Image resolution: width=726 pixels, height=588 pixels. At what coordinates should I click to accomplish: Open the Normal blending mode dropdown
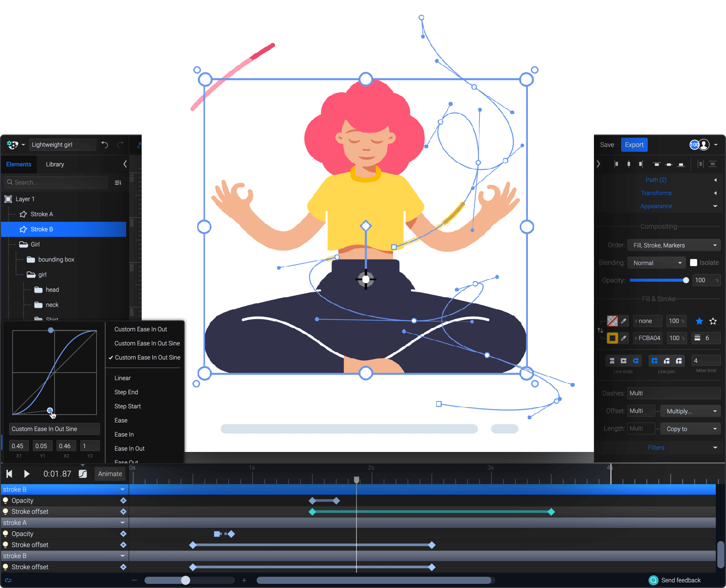tap(656, 263)
